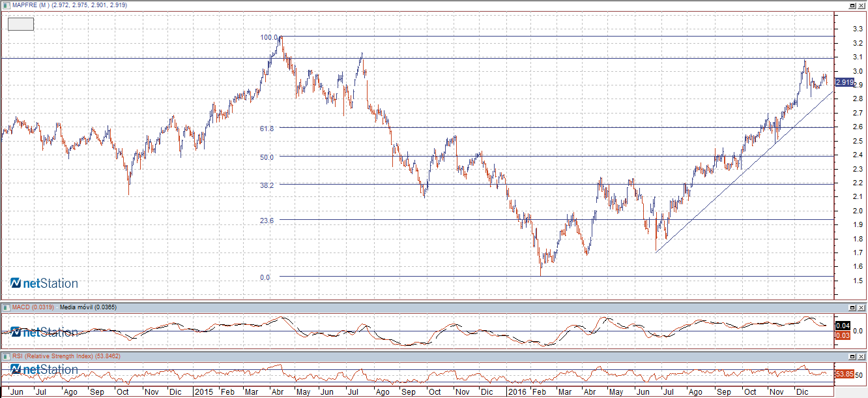Image resolution: width=868 pixels, height=398 pixels.
Task: Click the MAPFRE chart panel icon
Action: tap(5, 5)
